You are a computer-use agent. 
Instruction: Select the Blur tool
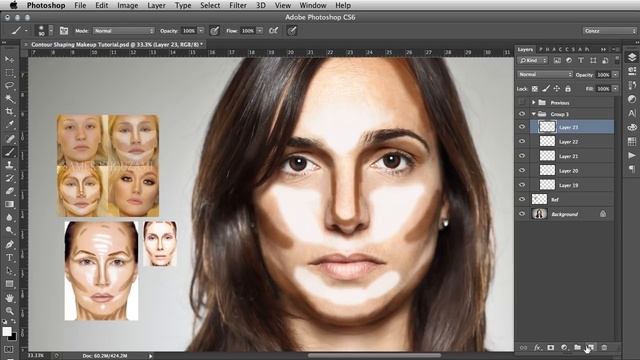(x=9, y=217)
